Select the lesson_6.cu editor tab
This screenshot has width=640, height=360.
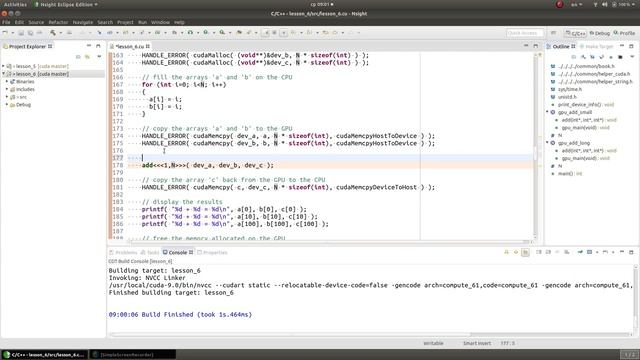pyautogui.click(x=129, y=47)
